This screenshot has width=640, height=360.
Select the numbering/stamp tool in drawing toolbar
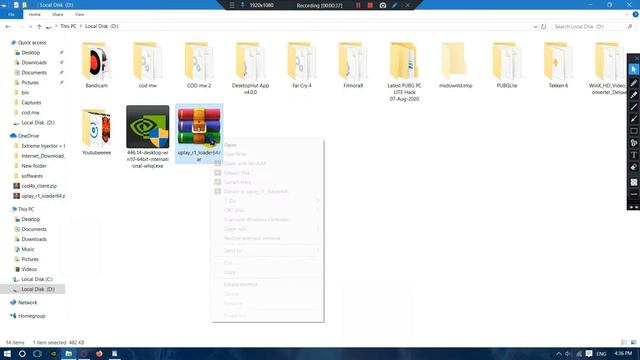(x=633, y=143)
